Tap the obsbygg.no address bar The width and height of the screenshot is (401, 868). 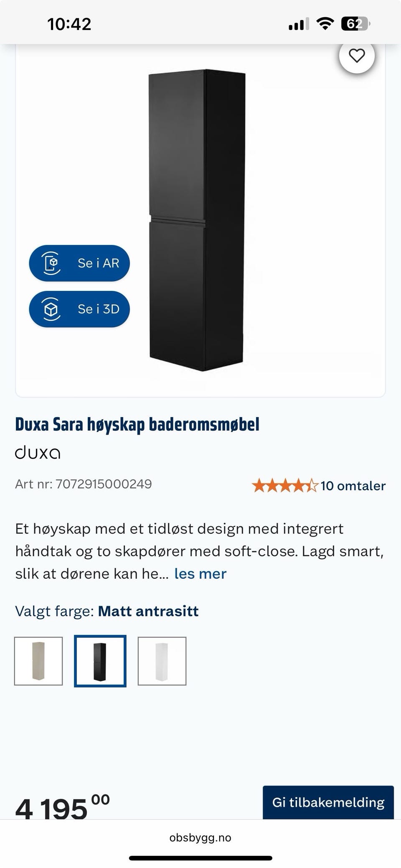(x=200, y=837)
